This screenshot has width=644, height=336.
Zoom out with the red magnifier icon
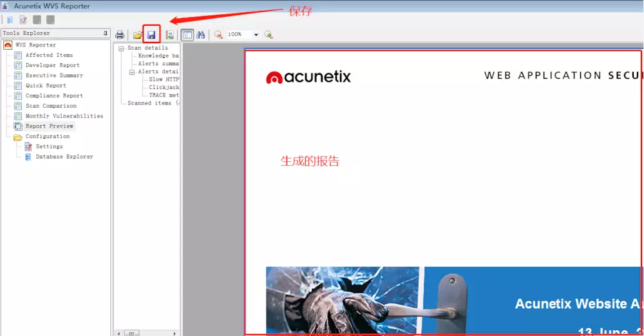218,35
